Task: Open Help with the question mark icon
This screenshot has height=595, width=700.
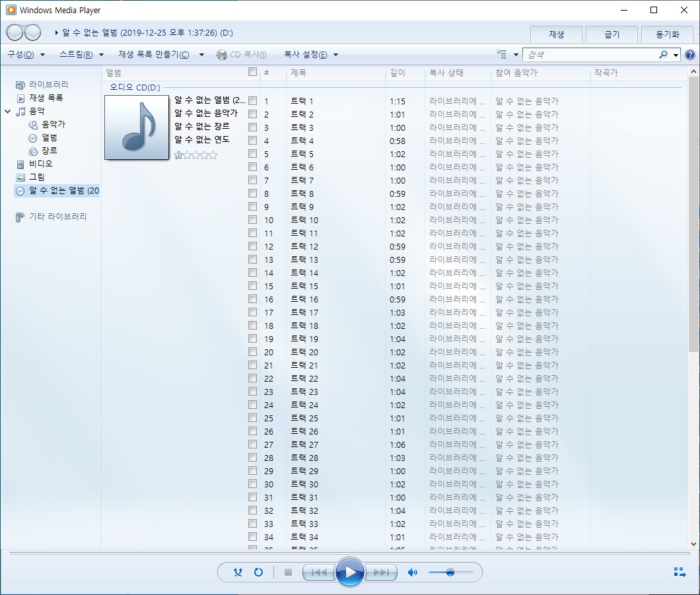Action: 689,55
